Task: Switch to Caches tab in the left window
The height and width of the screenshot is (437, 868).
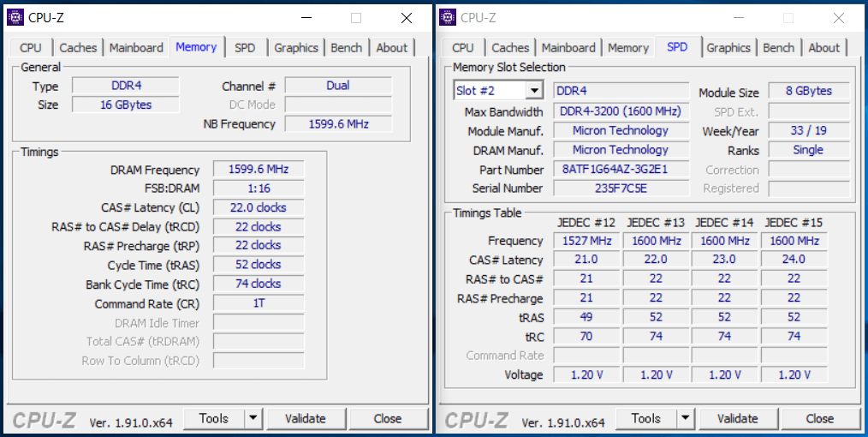Action: click(x=78, y=48)
